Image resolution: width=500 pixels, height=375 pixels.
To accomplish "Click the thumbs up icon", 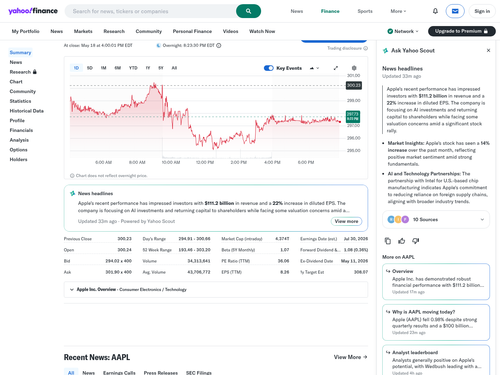I will (x=402, y=241).
